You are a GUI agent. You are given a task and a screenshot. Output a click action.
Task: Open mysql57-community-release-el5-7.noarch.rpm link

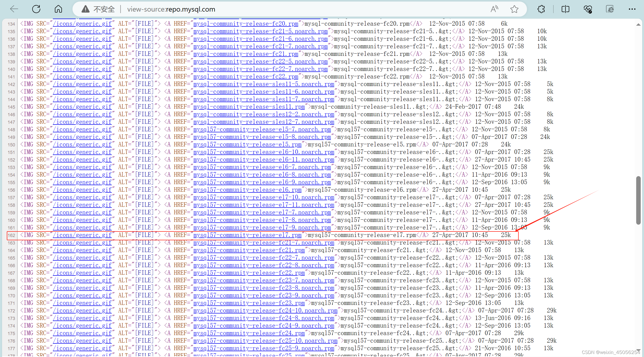262,129
